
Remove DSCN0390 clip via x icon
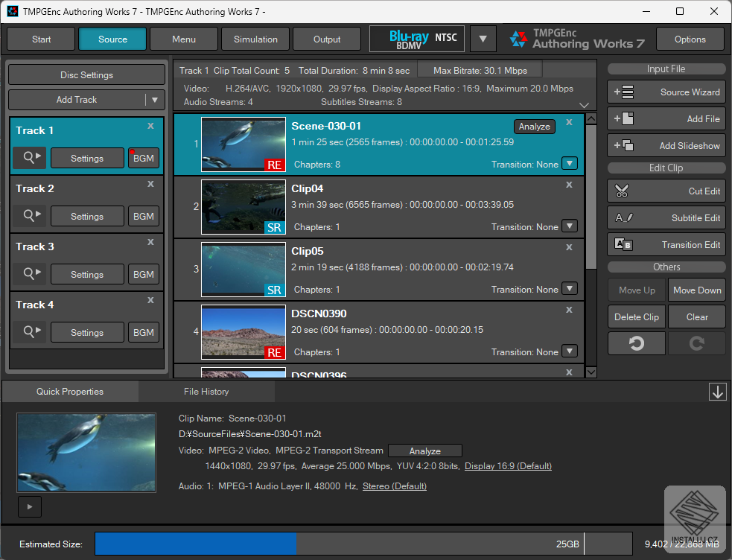coord(569,309)
